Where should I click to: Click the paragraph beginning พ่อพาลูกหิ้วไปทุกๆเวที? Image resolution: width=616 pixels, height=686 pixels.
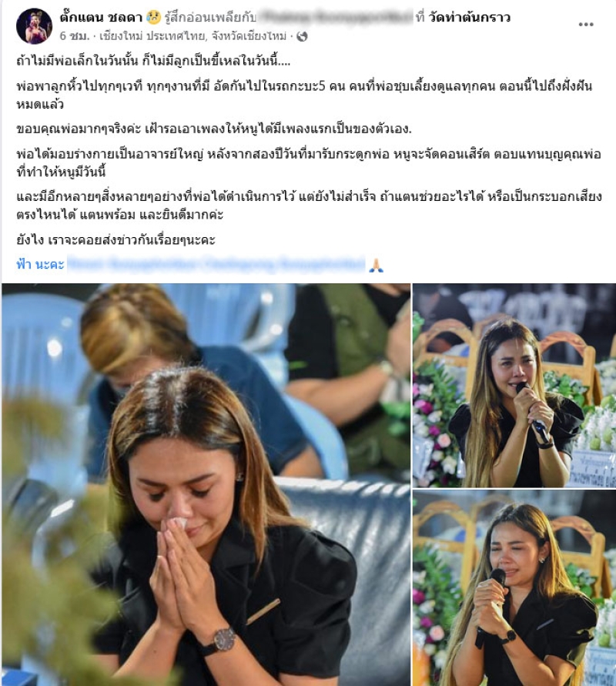[x=304, y=95]
